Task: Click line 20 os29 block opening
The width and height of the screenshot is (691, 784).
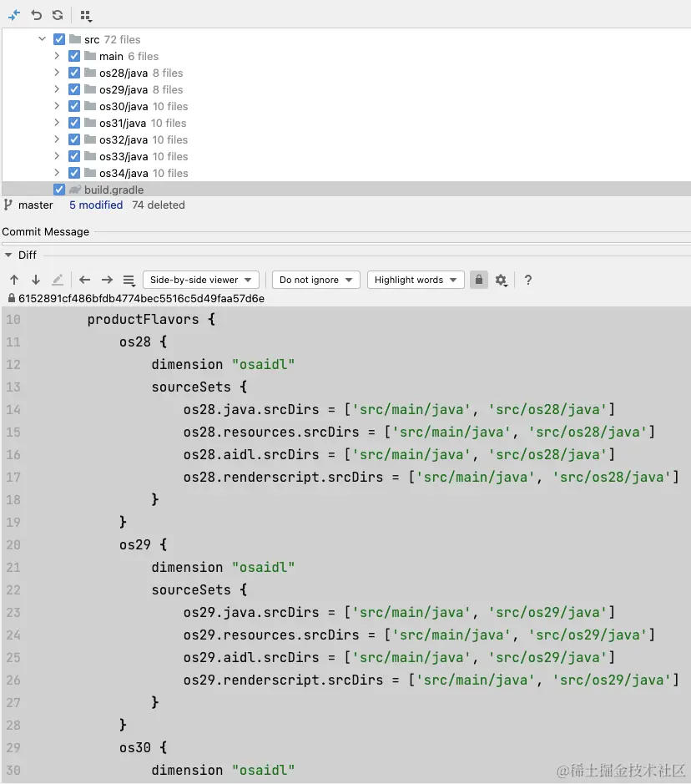Action: pyautogui.click(x=143, y=544)
